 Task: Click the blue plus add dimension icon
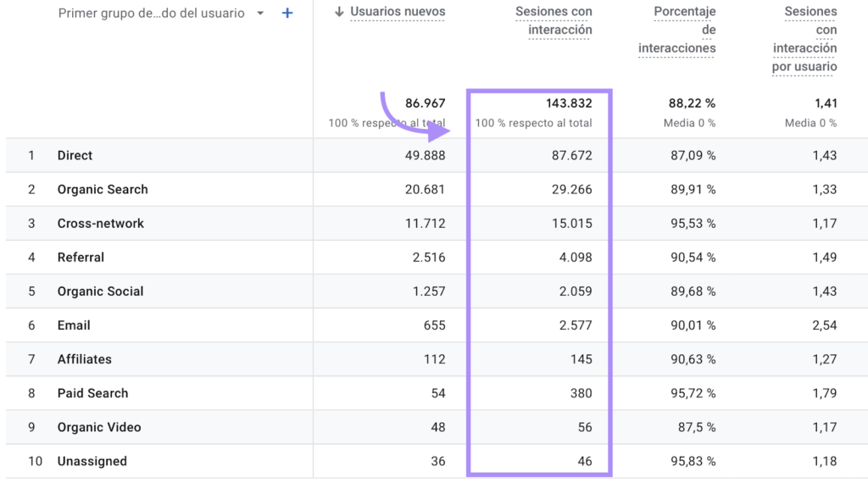(287, 14)
